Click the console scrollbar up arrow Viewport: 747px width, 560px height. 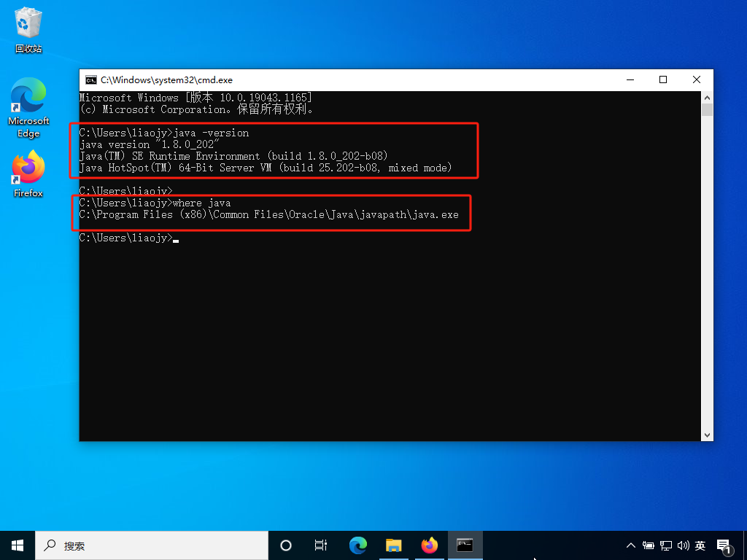click(x=707, y=98)
